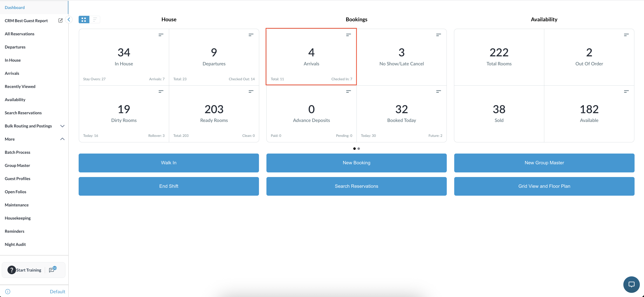Screen dimensions: 644x297
Task: Click the New Group Master button
Action: point(544,163)
